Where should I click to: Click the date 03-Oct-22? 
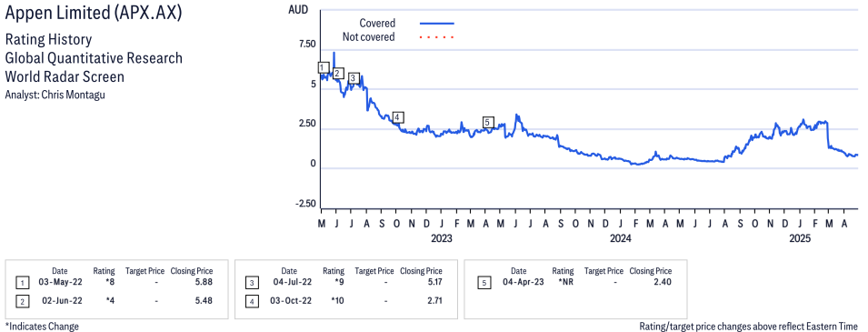point(290,300)
